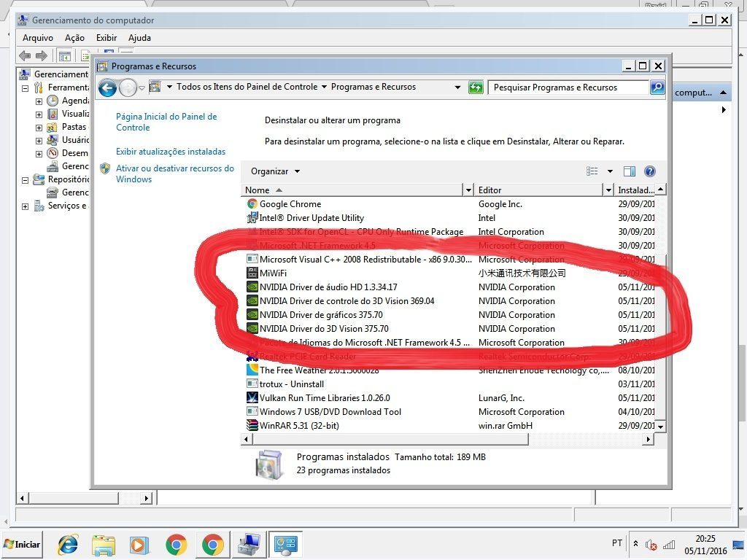Open the address bar history dropdown
747x560 pixels.
458,87
